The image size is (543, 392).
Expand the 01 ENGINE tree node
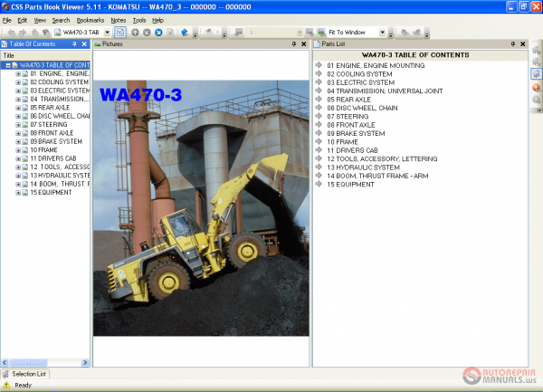point(18,73)
